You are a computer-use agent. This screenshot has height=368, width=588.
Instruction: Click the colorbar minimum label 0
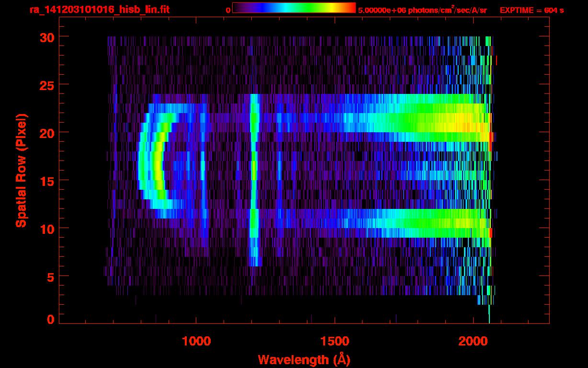click(228, 10)
